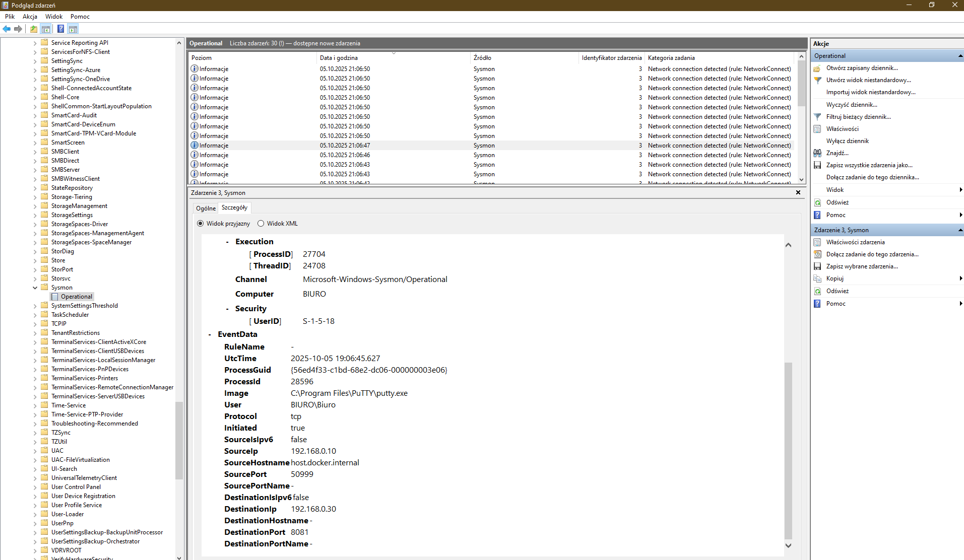This screenshot has height=560, width=964.
Task: Collapse the Sysmon tree folder
Action: pyautogui.click(x=35, y=288)
